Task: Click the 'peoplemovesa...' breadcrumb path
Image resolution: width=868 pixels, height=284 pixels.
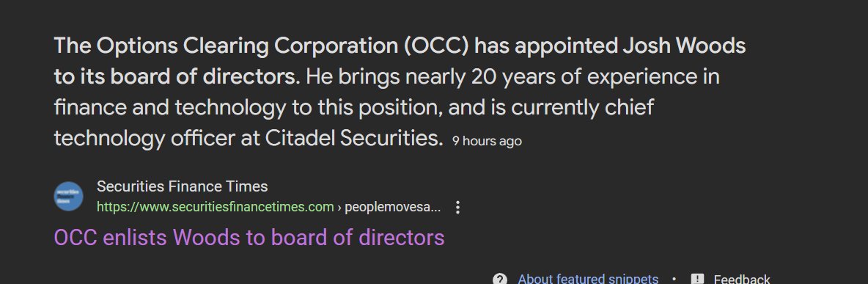Action: tap(392, 207)
